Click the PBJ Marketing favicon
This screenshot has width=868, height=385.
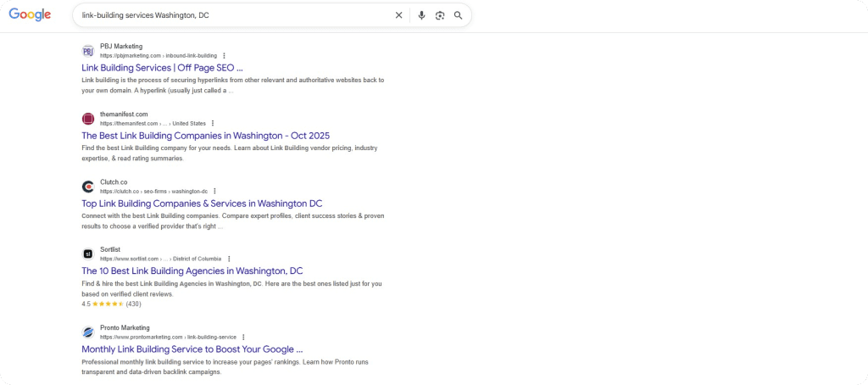88,51
